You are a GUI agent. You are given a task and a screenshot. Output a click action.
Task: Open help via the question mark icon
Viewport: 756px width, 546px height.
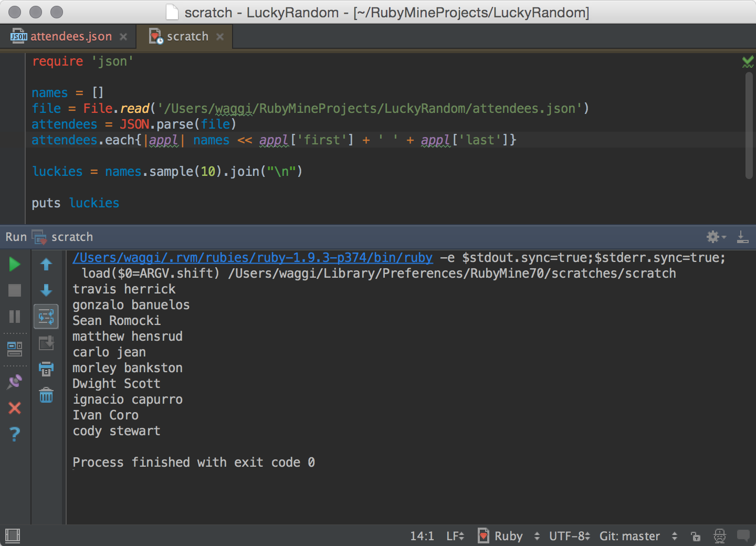tap(15, 434)
